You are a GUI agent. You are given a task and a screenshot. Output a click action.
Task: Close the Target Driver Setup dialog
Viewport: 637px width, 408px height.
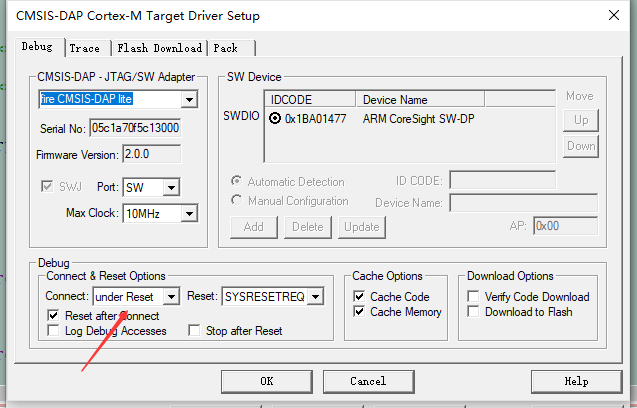click(x=614, y=15)
